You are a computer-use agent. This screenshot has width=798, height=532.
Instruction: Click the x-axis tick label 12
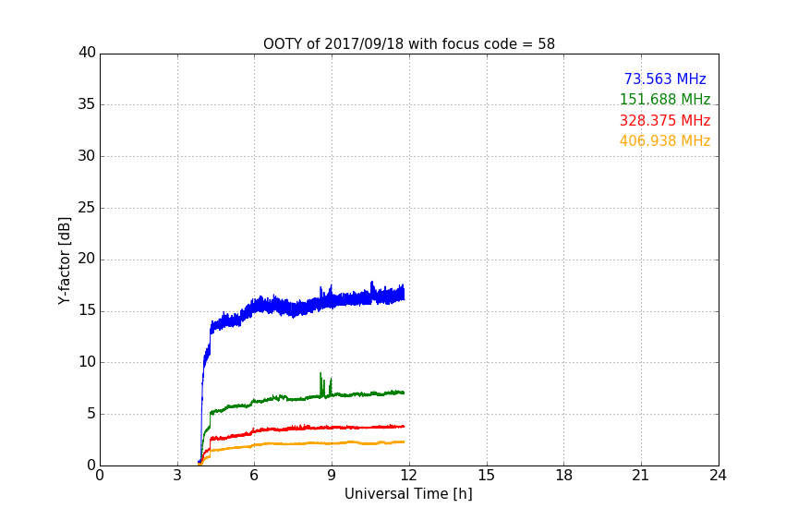[408, 476]
